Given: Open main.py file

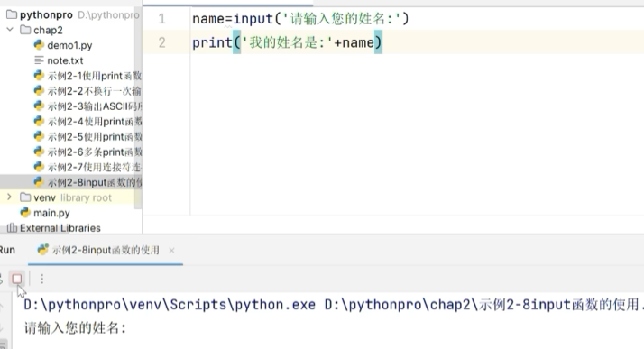Looking at the screenshot, I should coord(51,213).
